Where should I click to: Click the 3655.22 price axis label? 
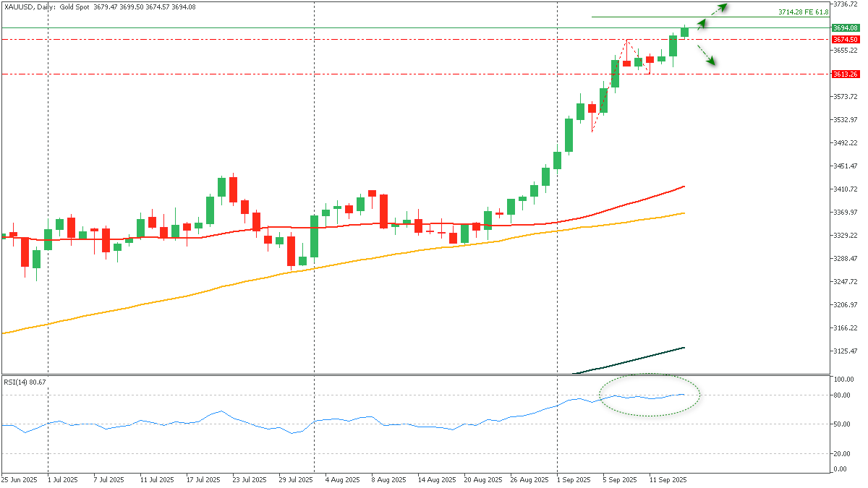(x=846, y=50)
